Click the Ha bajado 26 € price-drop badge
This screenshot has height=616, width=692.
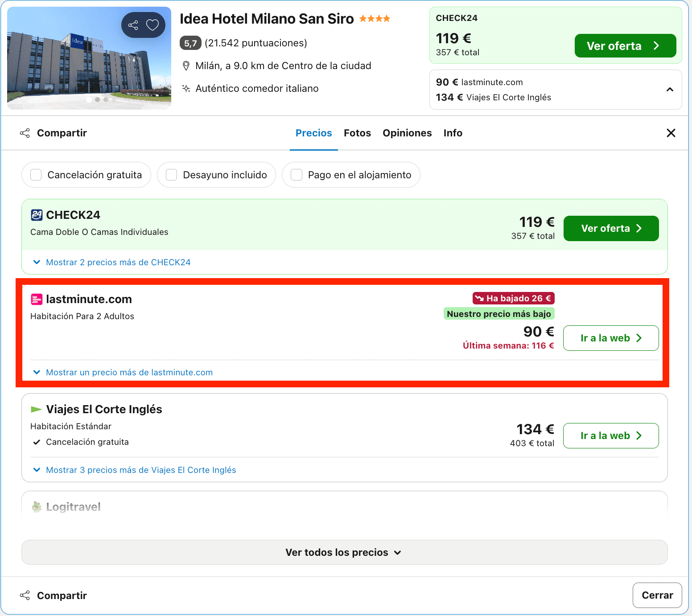[514, 298]
